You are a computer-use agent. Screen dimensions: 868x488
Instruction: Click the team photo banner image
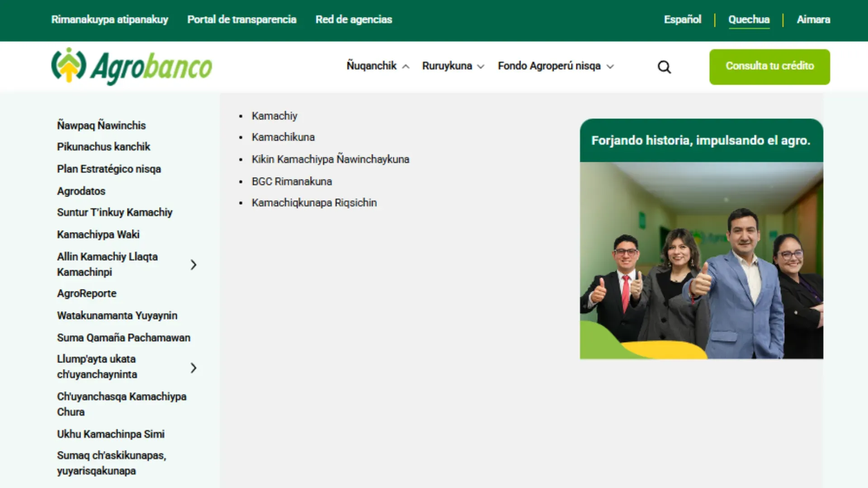tap(701, 261)
